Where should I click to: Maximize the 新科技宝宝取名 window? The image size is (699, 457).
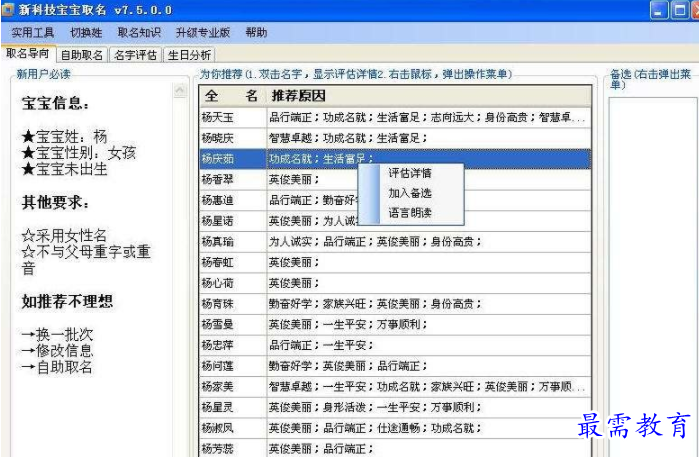tap(680, 10)
